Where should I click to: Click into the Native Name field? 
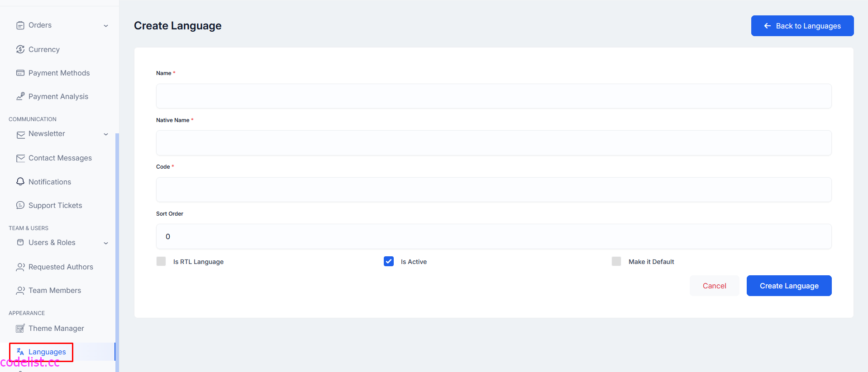tap(494, 143)
